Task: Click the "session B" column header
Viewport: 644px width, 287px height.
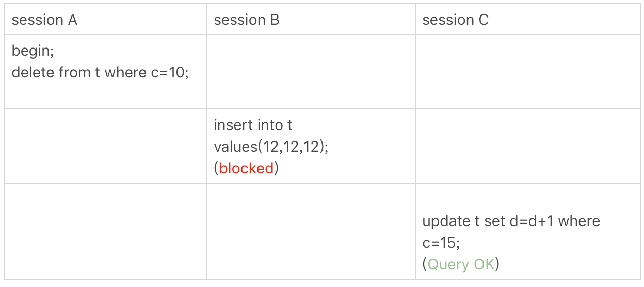Action: [x=247, y=20]
